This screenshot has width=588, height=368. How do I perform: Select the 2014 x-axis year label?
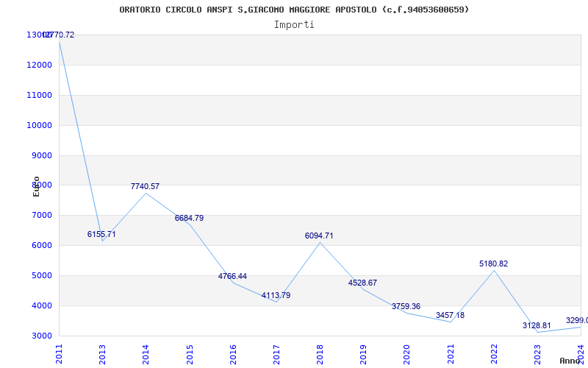[x=146, y=355]
